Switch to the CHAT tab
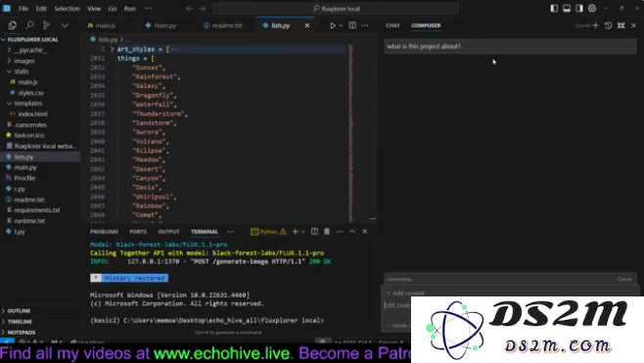This screenshot has height=363, width=644. [392, 25]
